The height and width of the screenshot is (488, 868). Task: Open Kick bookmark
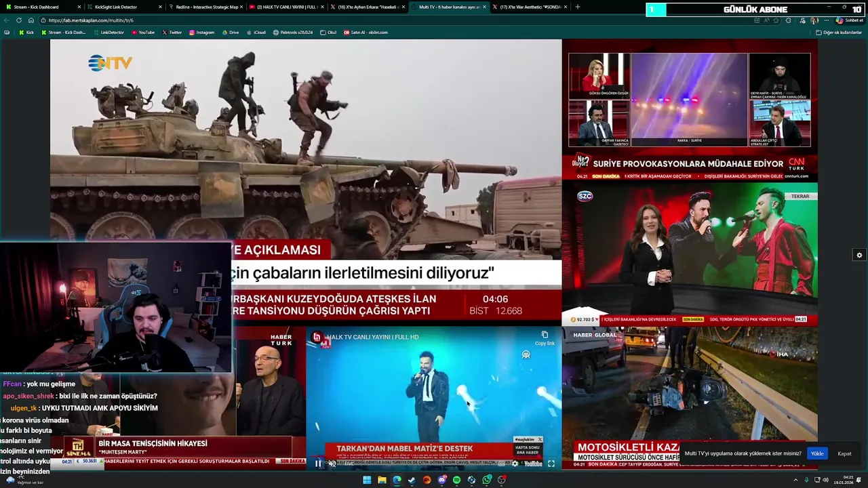pyautogui.click(x=26, y=33)
